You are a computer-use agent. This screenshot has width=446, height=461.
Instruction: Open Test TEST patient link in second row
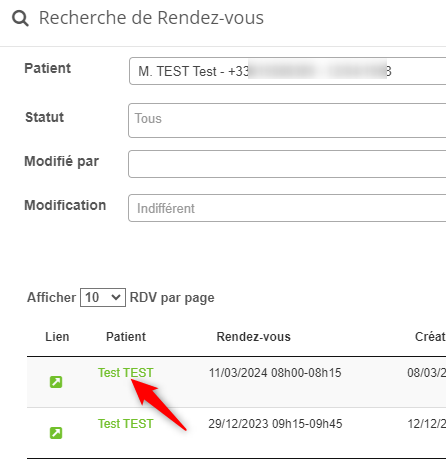point(126,424)
